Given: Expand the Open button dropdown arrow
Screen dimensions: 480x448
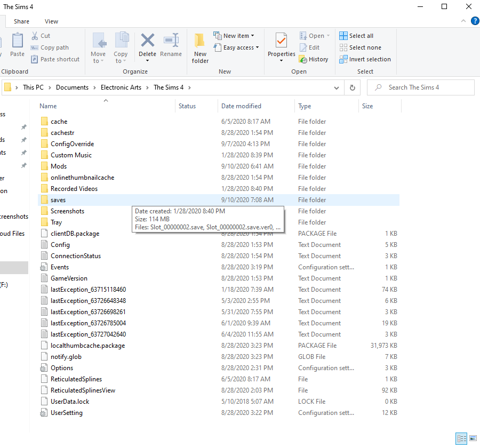Looking at the screenshot, I should 328,36.
